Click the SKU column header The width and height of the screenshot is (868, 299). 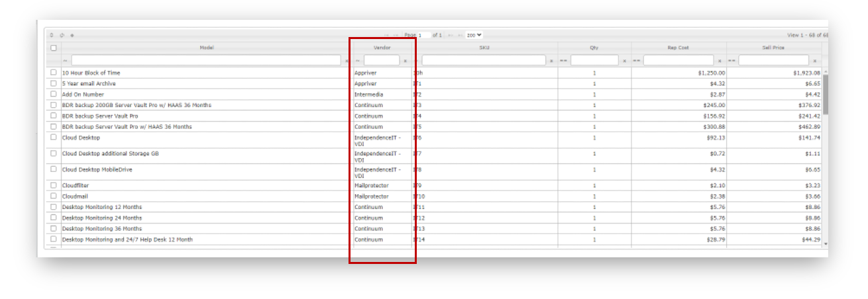pos(484,48)
